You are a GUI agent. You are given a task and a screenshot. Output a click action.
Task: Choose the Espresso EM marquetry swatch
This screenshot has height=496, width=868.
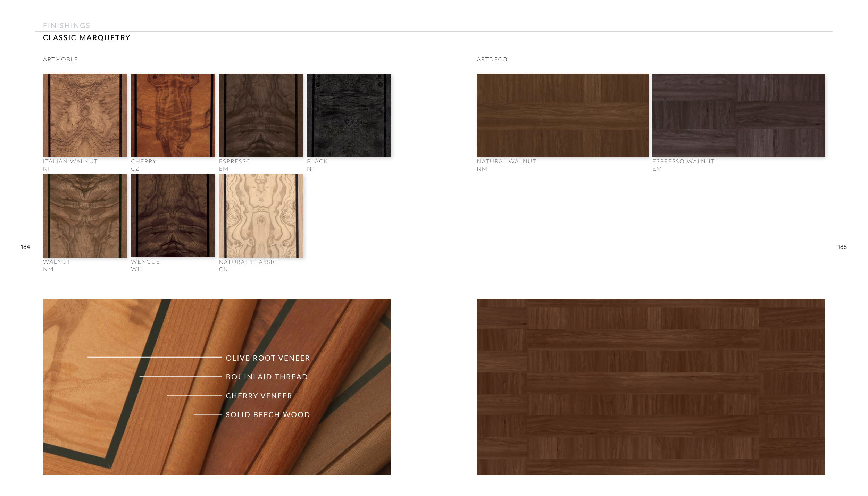(x=261, y=115)
